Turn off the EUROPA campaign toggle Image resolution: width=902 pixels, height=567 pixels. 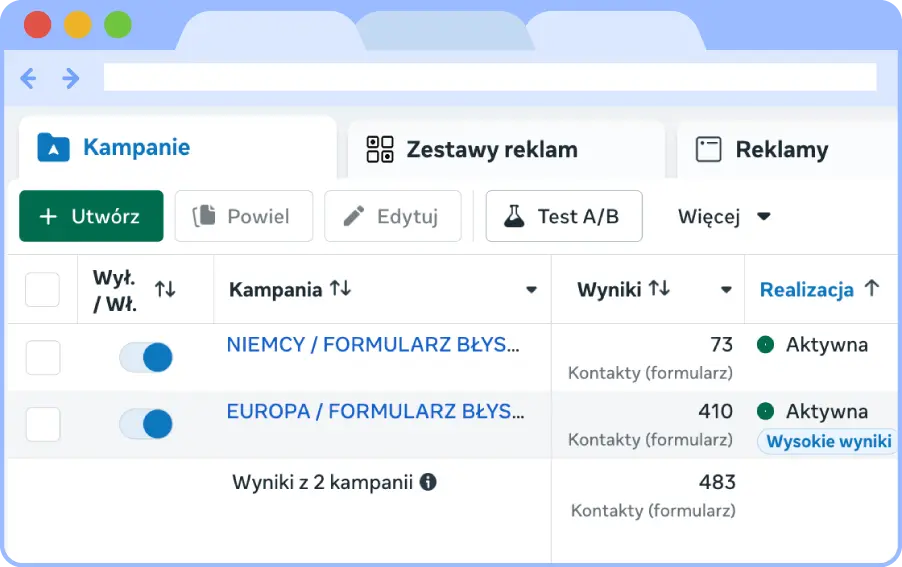point(146,424)
